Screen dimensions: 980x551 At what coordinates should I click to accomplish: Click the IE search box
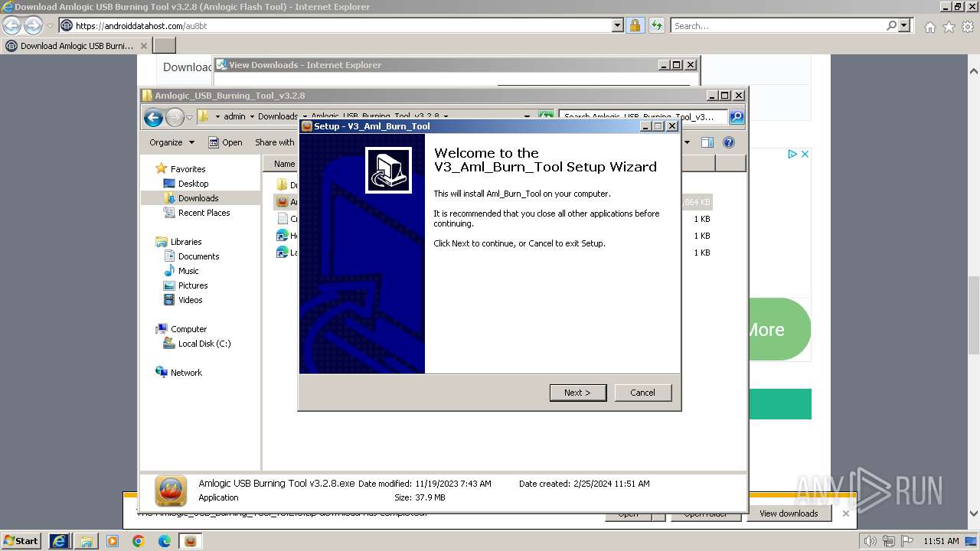(x=777, y=26)
